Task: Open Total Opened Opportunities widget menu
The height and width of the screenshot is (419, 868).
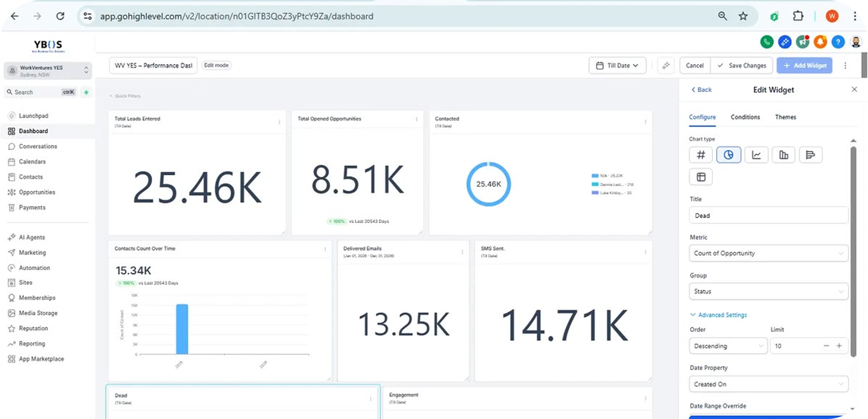Action: [417, 119]
